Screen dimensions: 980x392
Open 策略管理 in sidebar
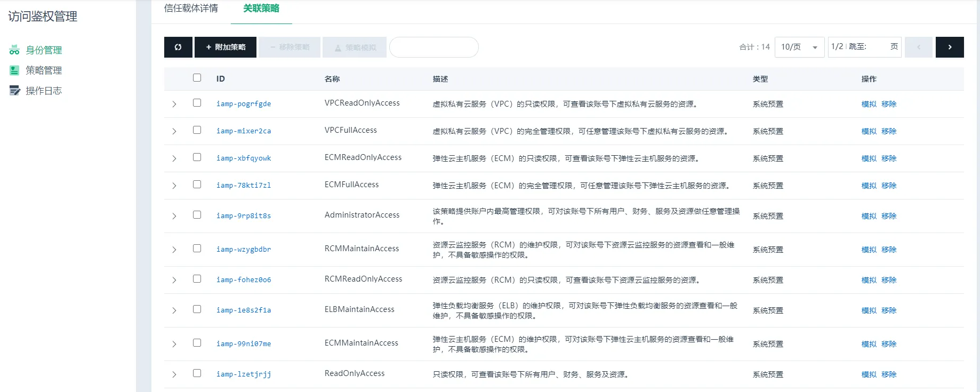tap(44, 70)
